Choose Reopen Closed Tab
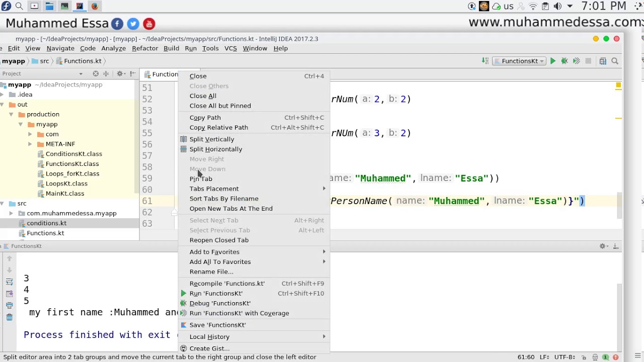The width and height of the screenshot is (644, 362). [x=254, y=240]
